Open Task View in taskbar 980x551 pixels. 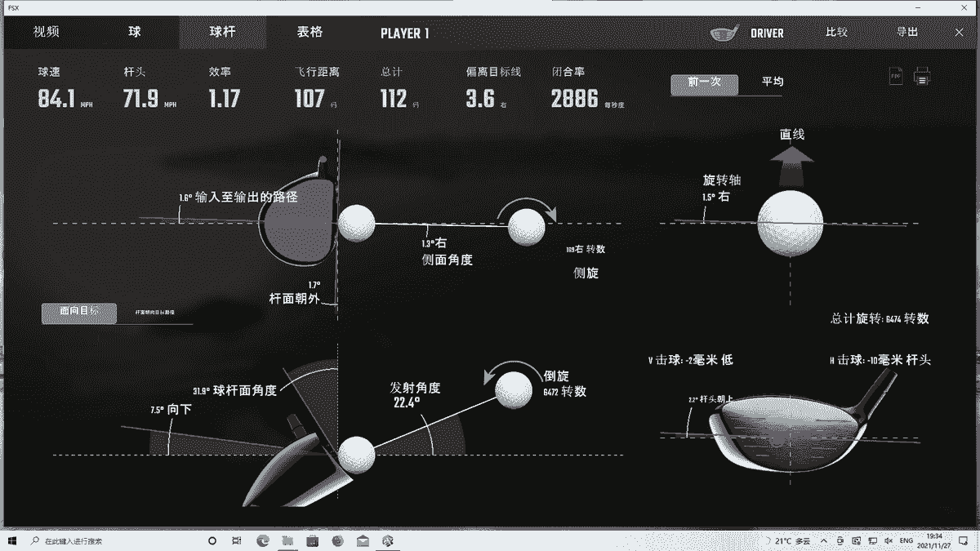pos(237,540)
